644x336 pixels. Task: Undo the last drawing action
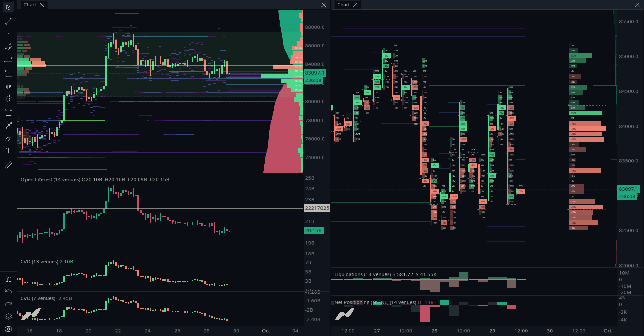pyautogui.click(x=8, y=291)
